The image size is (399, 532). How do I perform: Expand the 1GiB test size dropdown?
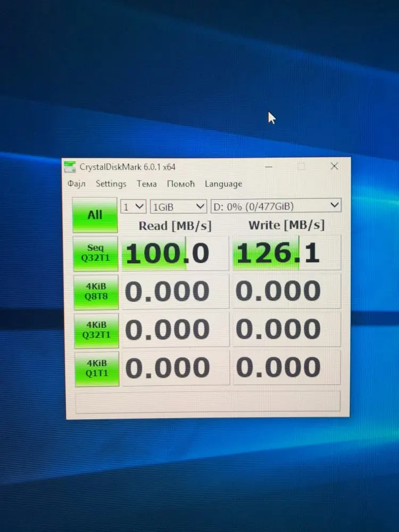(178, 206)
